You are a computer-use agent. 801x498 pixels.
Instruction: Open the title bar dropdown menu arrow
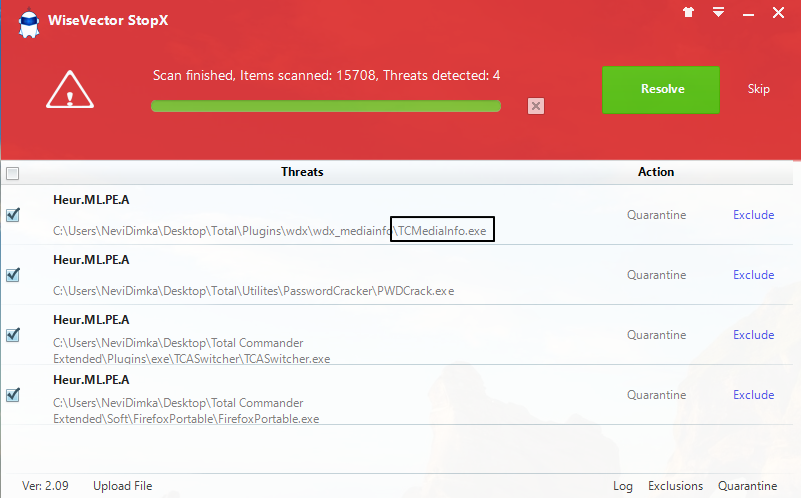click(x=718, y=12)
